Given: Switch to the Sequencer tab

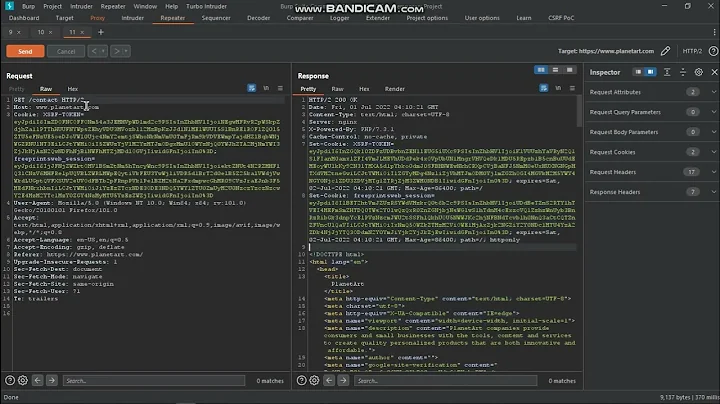Looking at the screenshot, I should point(216,18).
